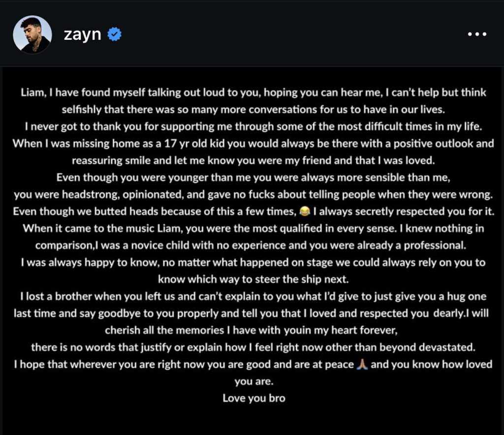504x435 pixels.
Task: Open the zayn username profile link
Action: pos(82,34)
